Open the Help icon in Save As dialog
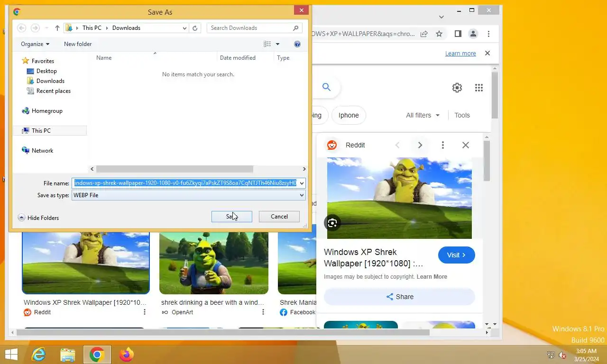 point(297,44)
